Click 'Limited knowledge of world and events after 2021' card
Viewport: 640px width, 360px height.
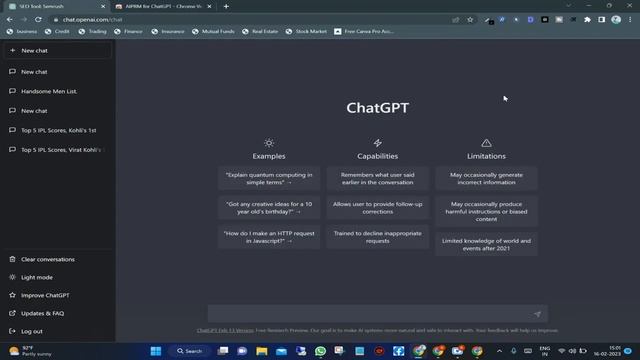486,244
